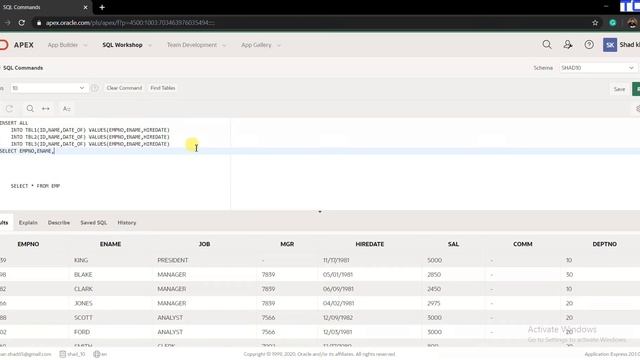Screen dimensions: 640x360
Task: Open the APEX search icon
Action: (547, 44)
